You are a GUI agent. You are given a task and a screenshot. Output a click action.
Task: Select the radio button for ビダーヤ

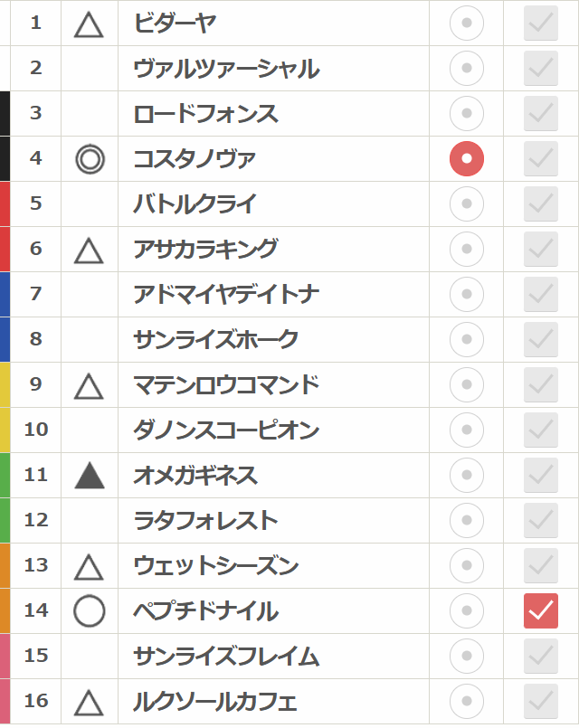pos(467,24)
